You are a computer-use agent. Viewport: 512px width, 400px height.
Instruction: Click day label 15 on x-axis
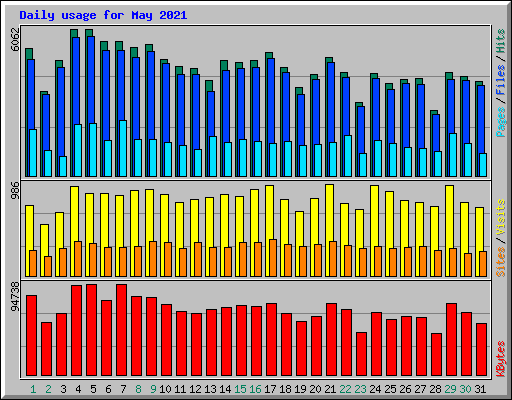[240, 389]
